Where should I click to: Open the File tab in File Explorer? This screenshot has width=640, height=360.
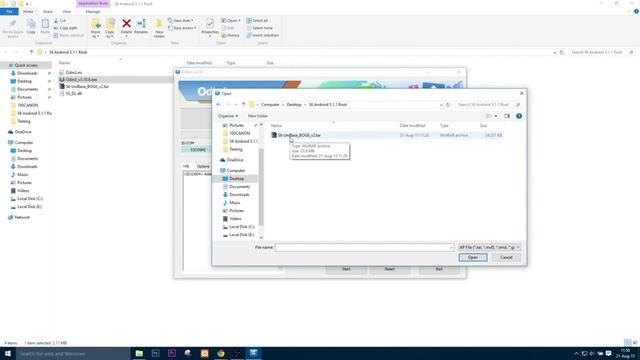[9, 12]
